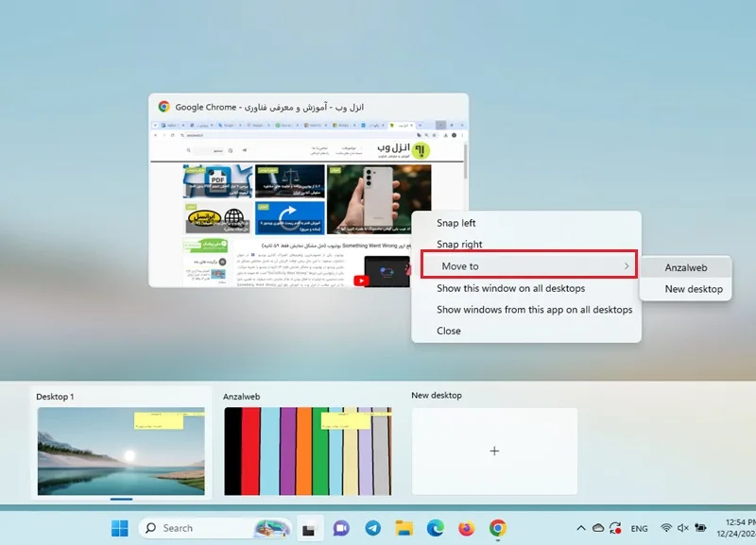The image size is (756, 545).
Task: Click the Chrome logo in window title
Action: pyautogui.click(x=163, y=107)
